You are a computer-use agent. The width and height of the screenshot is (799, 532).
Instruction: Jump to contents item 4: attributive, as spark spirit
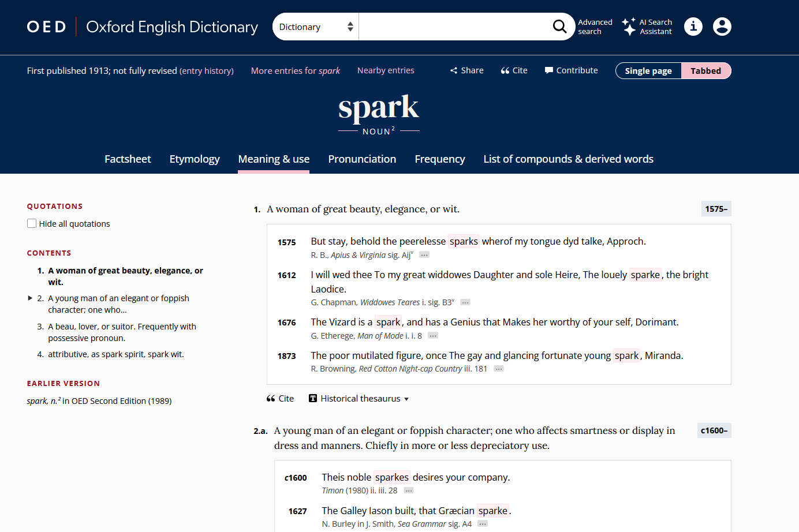point(116,354)
